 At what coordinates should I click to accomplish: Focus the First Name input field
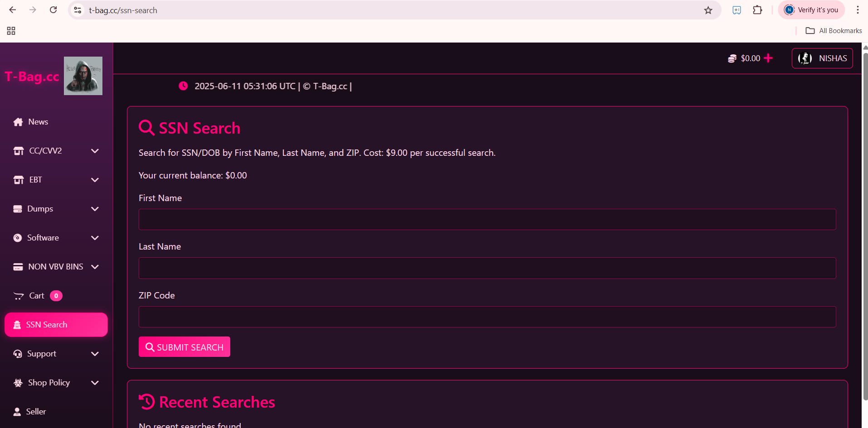[x=487, y=219]
